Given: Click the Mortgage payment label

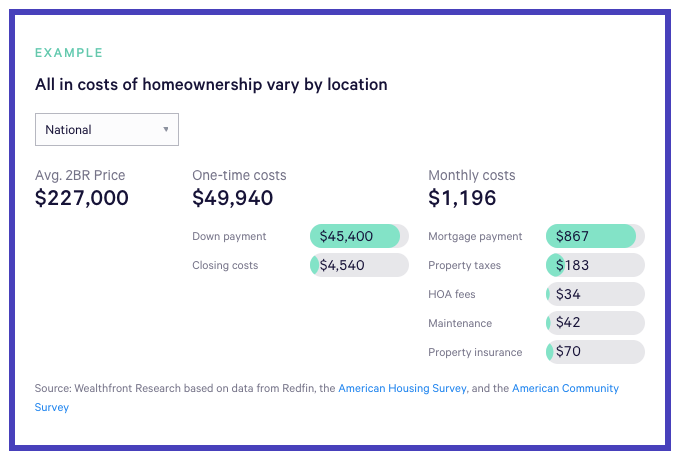Looking at the screenshot, I should (475, 237).
